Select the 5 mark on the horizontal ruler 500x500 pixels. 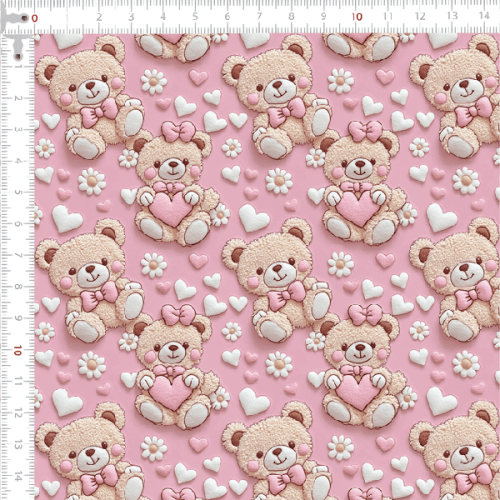pyautogui.click(x=195, y=16)
